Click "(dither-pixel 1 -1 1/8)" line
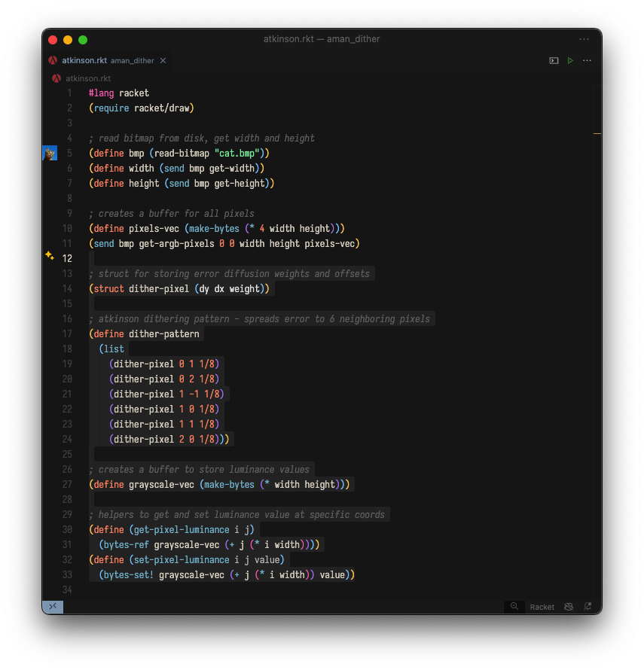Screen dimensions: 644x670 pos(166,394)
